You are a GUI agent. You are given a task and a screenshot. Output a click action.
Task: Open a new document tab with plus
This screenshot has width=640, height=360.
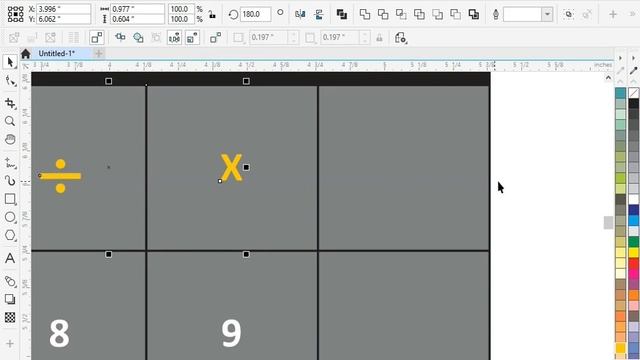pyautogui.click(x=98, y=53)
